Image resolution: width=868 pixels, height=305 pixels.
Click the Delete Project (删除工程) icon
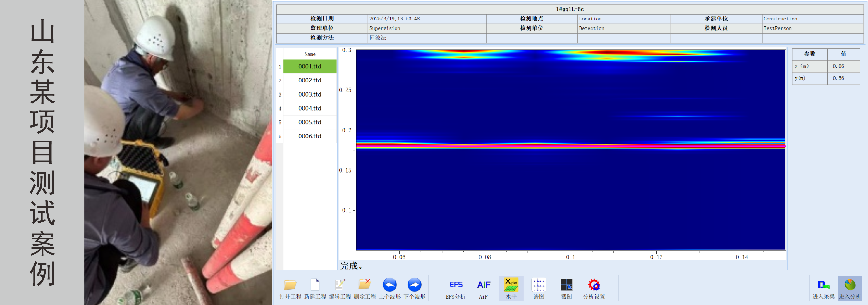[364, 285]
